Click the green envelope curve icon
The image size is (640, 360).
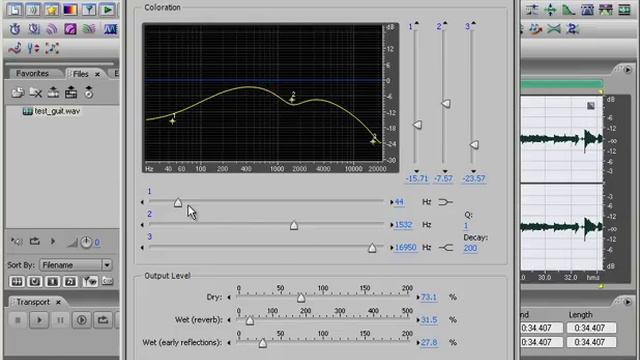(569, 9)
